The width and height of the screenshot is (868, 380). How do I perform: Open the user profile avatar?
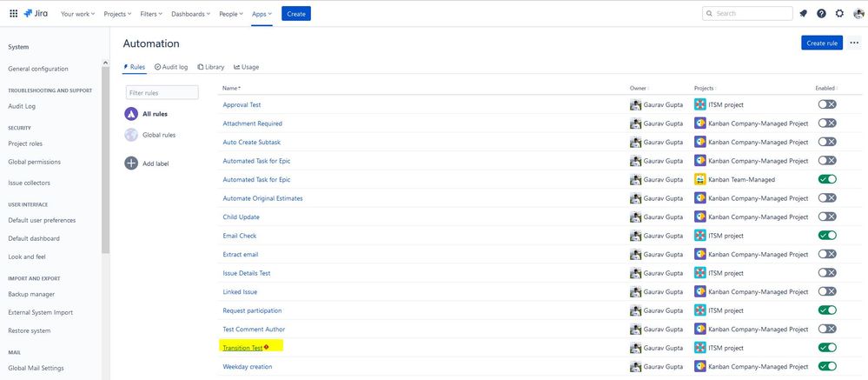(x=858, y=14)
